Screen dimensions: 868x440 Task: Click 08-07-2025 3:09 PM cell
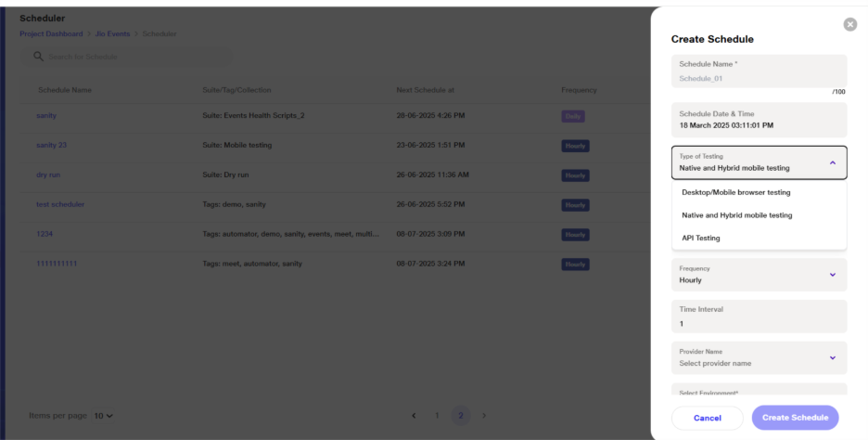click(430, 235)
